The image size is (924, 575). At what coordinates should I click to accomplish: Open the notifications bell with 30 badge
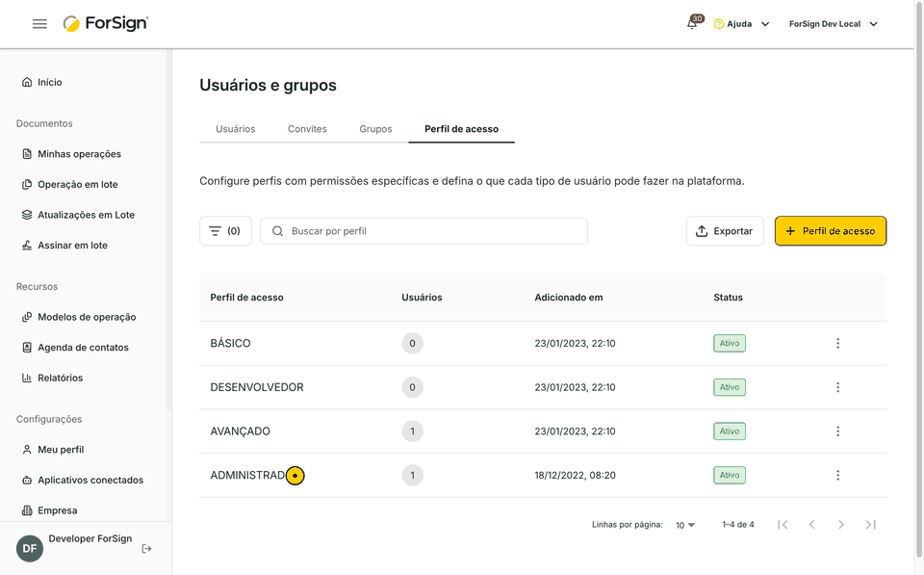click(692, 23)
